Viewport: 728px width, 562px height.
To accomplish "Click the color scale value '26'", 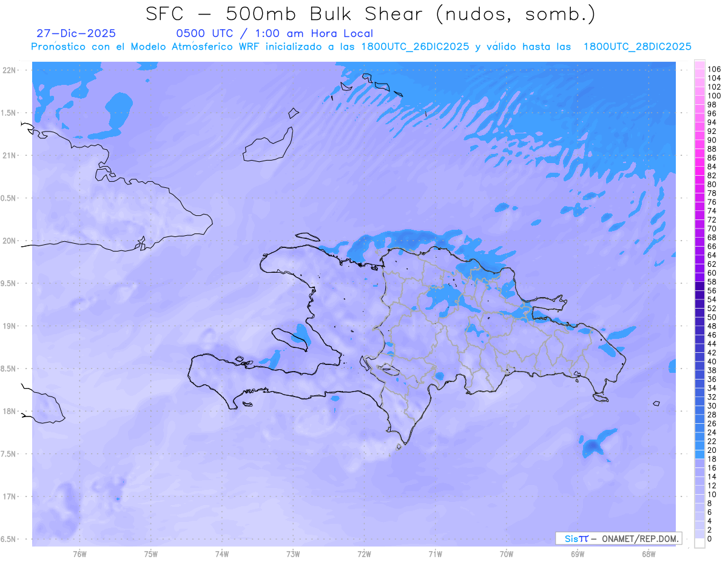I will click(712, 423).
